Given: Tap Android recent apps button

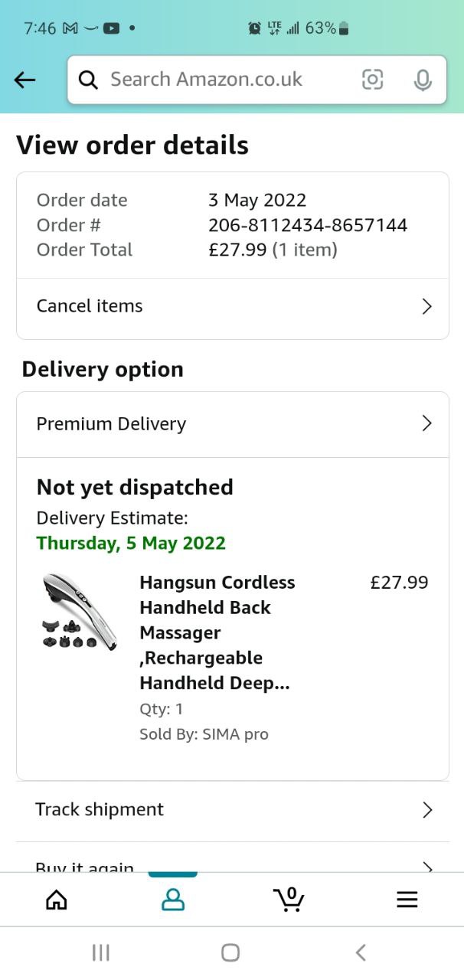Looking at the screenshot, I should coord(100,952).
